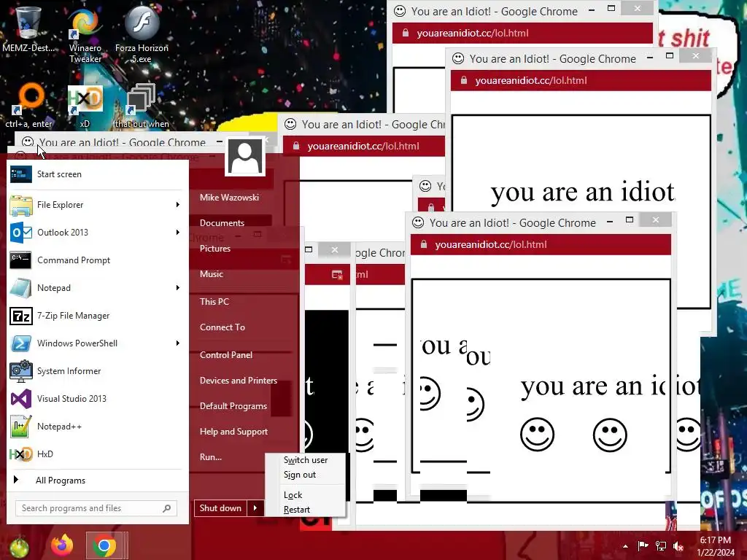Select Winaero Tweaker desktop shortcut
The image size is (747, 560).
click(85, 35)
